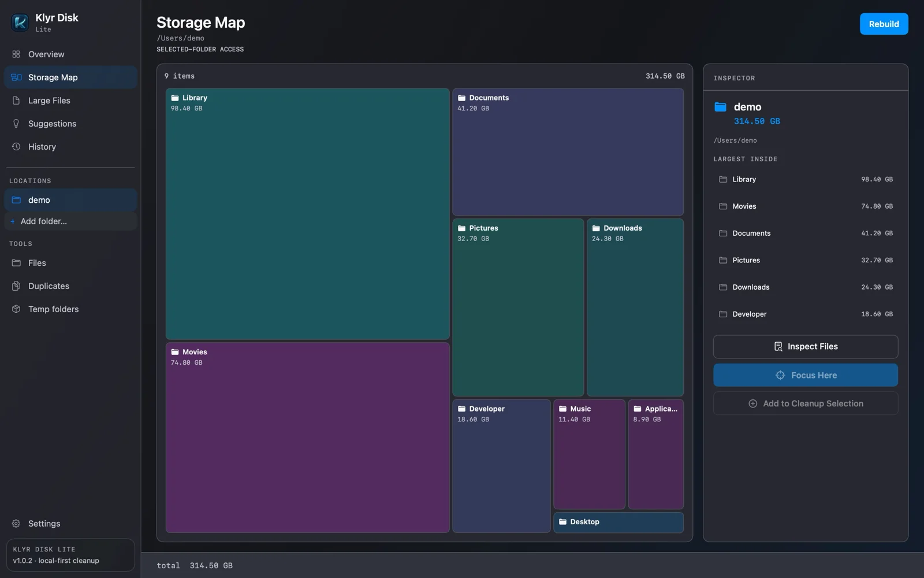Select the Pictures treemap block

coord(518,307)
